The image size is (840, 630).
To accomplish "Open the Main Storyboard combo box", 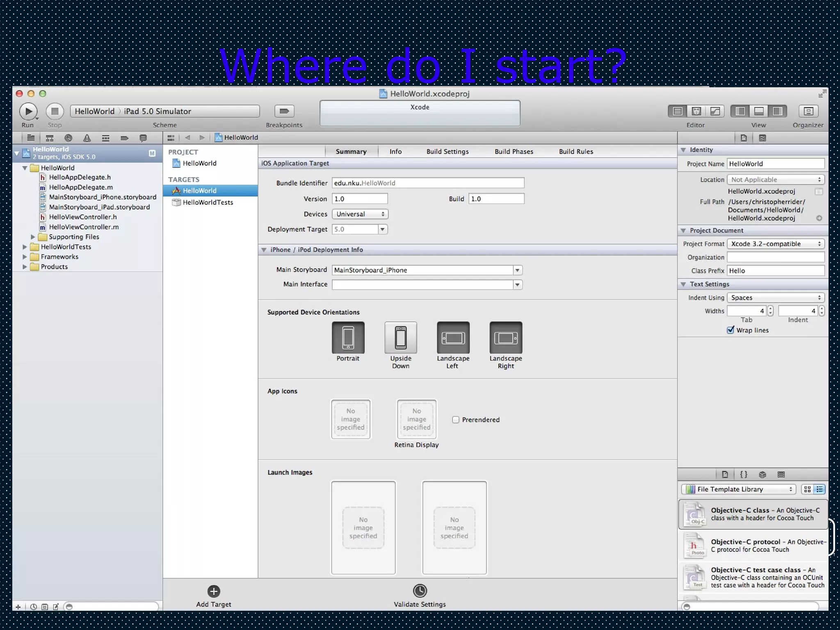I will pyautogui.click(x=517, y=270).
